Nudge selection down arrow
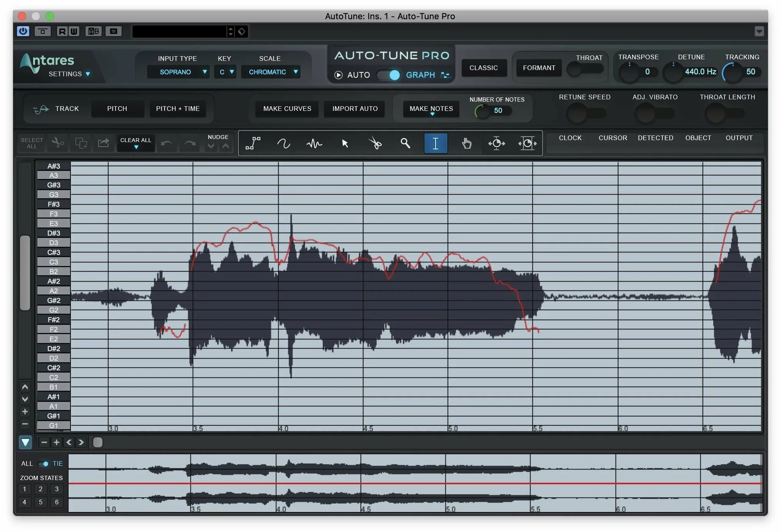Image resolution: width=781 pixels, height=532 pixels. 211,146
